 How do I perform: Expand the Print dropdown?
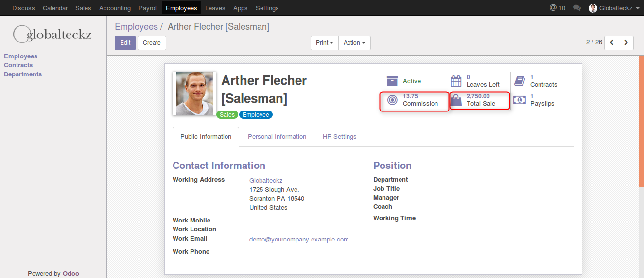tap(324, 43)
